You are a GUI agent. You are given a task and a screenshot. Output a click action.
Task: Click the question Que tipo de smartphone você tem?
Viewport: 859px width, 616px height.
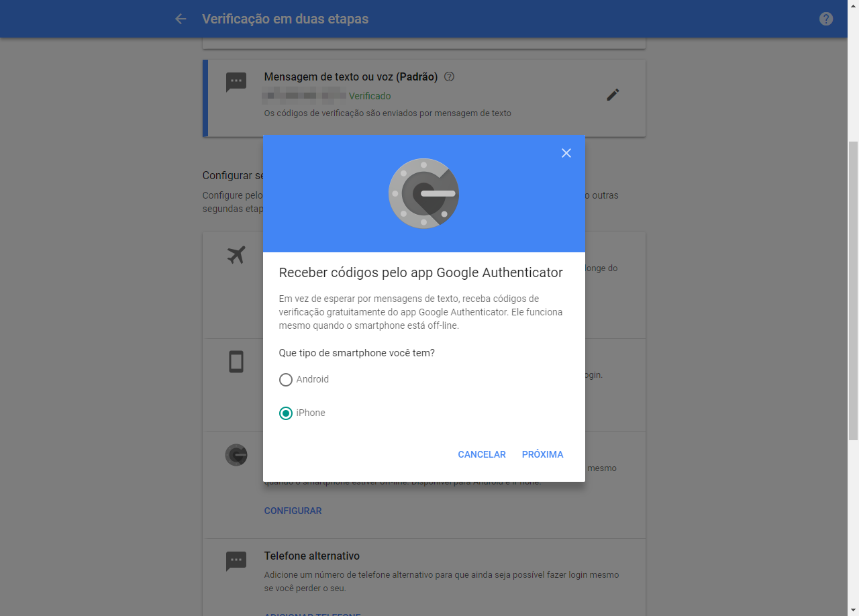point(357,353)
